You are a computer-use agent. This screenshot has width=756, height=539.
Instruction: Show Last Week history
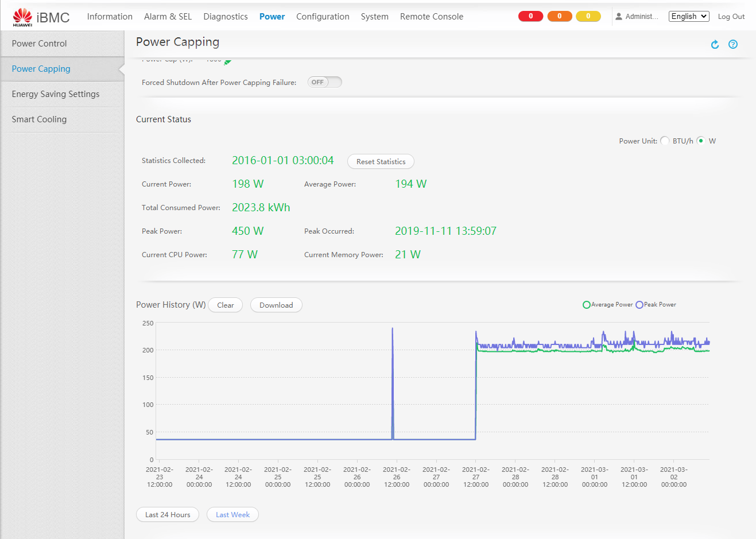(232, 515)
